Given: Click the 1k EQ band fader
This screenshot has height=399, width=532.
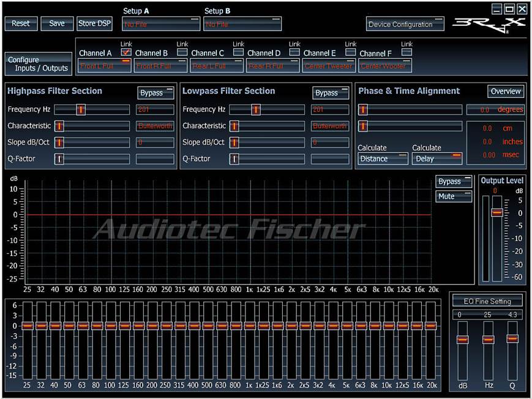Looking at the screenshot, I should click(250, 326).
